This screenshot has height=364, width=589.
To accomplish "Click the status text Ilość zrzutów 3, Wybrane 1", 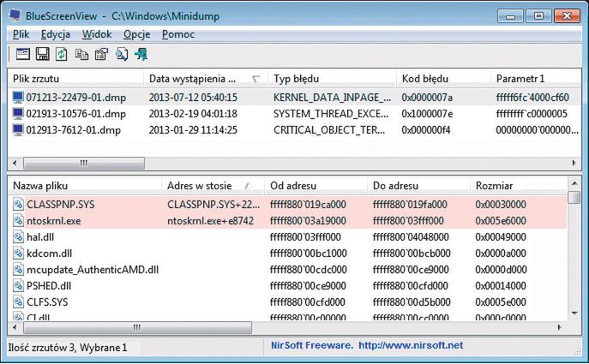I will (x=68, y=348).
